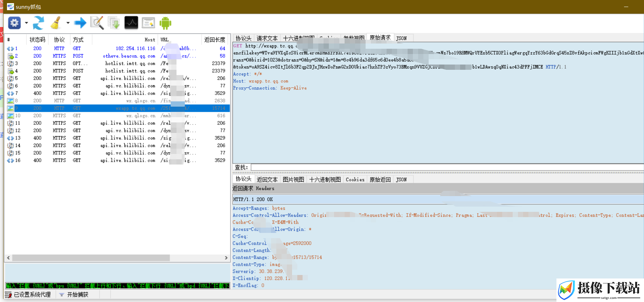
Task: Open the response JSON tab
Action: click(401, 180)
